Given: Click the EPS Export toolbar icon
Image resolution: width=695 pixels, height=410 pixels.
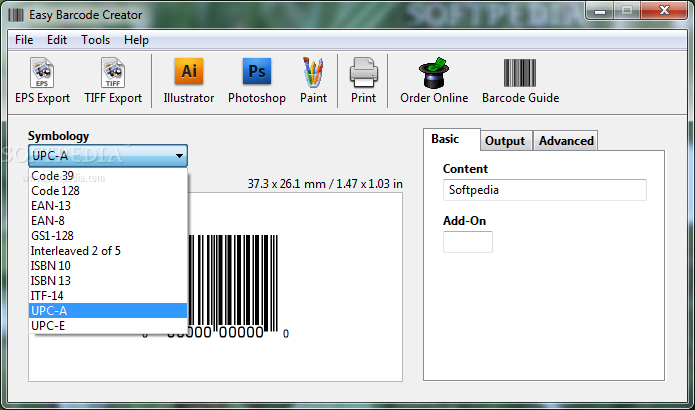Looking at the screenshot, I should tap(42, 73).
